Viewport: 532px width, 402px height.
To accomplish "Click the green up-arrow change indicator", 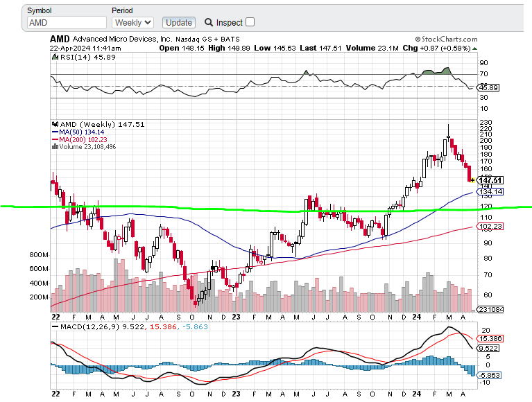I will [474, 49].
